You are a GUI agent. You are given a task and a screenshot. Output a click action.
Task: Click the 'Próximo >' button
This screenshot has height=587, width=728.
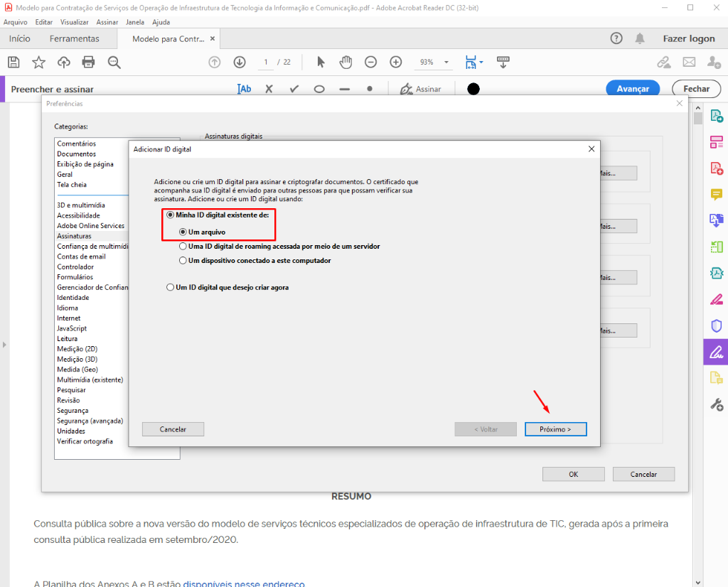pos(555,429)
